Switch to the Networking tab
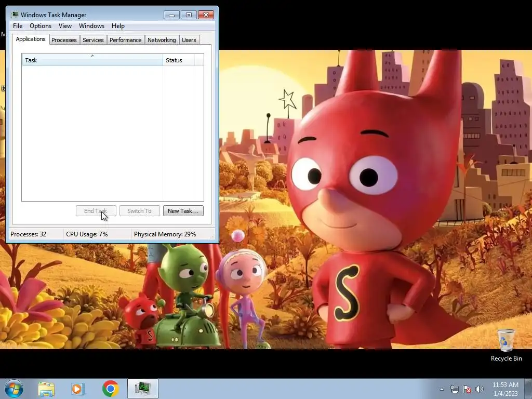The image size is (532, 399). (x=162, y=40)
